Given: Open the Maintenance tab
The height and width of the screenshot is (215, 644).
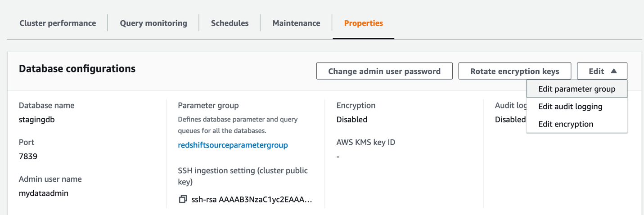Looking at the screenshot, I should click(296, 23).
